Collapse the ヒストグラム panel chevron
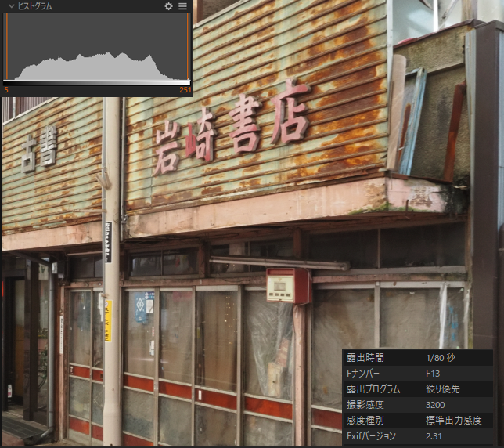504x448 pixels. [12, 6]
